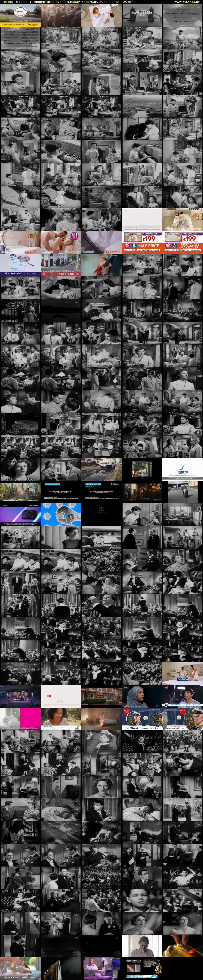
Task: Select the blank white frame thumbnail
Action: [x=142, y=219]
